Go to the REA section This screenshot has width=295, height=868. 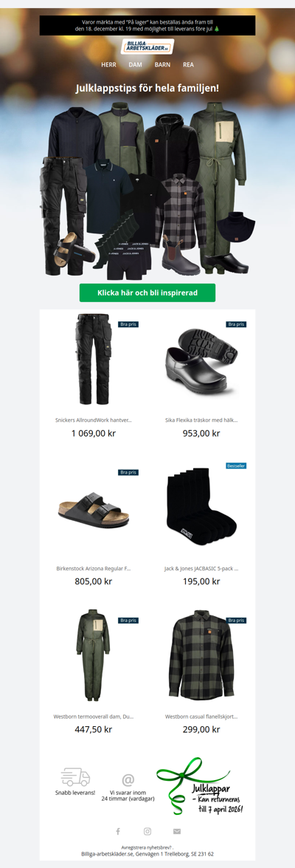[188, 65]
